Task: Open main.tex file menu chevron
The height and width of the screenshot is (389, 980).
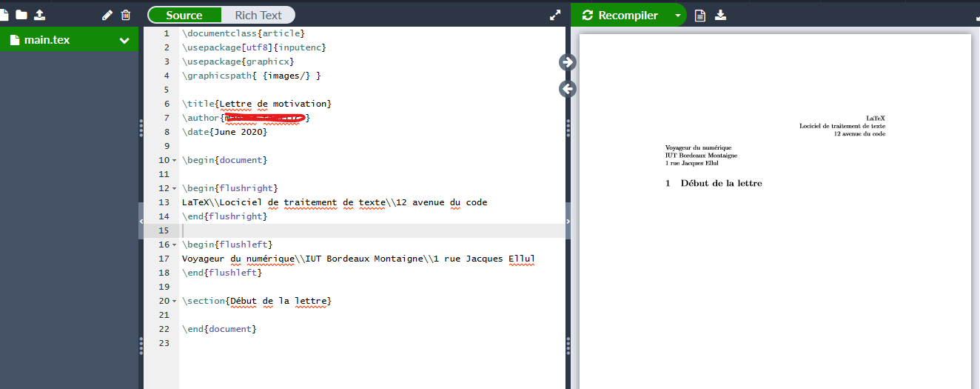Action: [124, 41]
